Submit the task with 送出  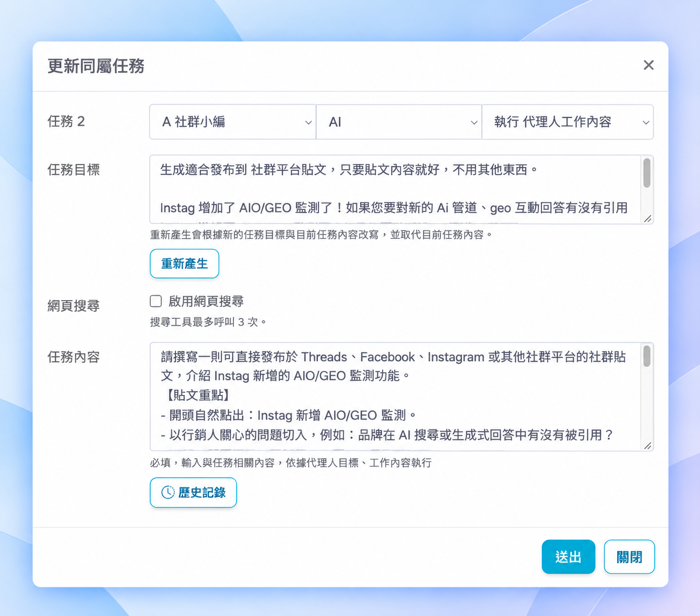click(568, 557)
